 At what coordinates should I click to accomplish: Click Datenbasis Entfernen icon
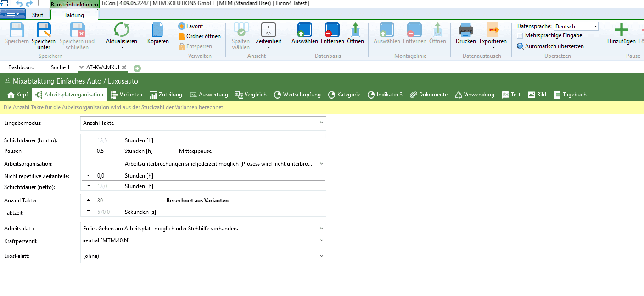[332, 30]
